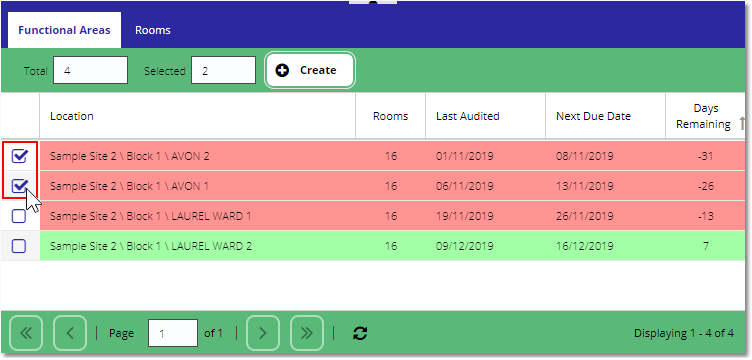Click Next Due Date 08/11/2019
Image resolution: width=752 pixels, height=360 pixels.
[x=585, y=156]
